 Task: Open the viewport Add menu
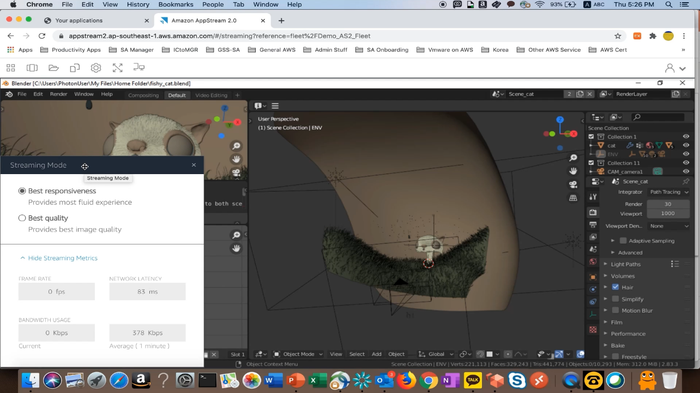(376, 354)
